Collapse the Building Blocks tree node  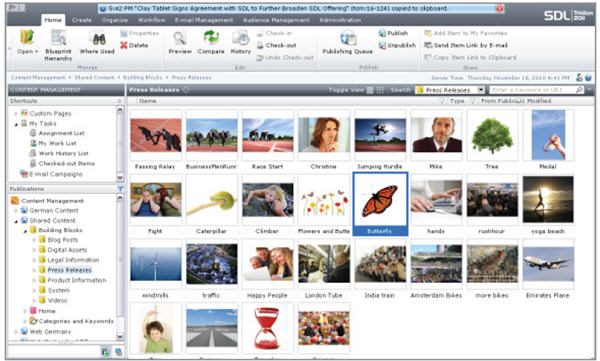(x=26, y=230)
